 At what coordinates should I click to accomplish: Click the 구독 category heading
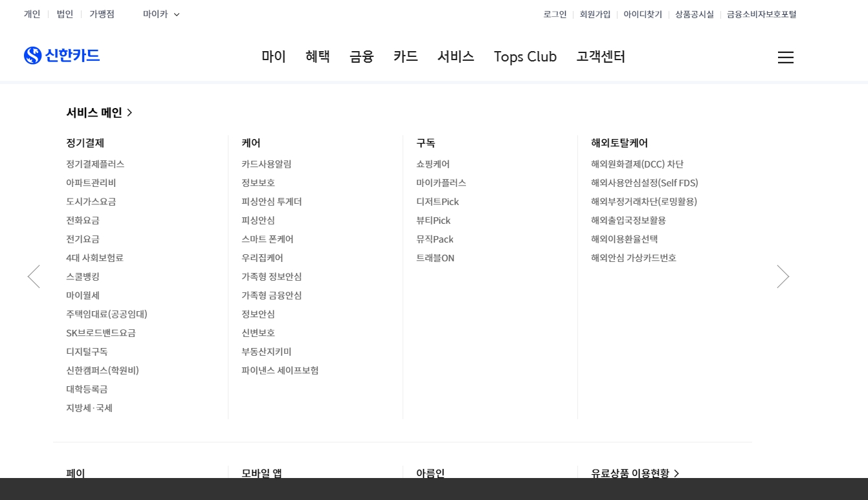click(426, 143)
